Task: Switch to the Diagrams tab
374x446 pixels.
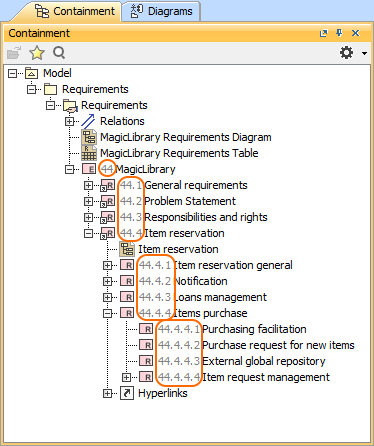Action: 161,11
